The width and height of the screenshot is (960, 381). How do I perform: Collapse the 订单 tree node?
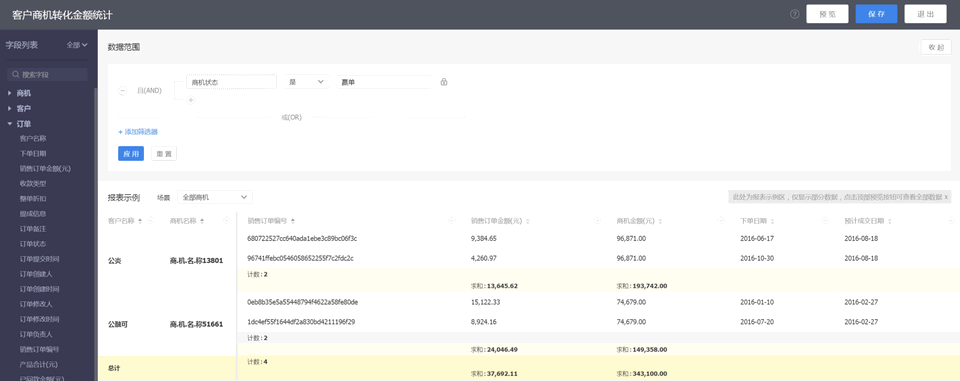pos(10,124)
